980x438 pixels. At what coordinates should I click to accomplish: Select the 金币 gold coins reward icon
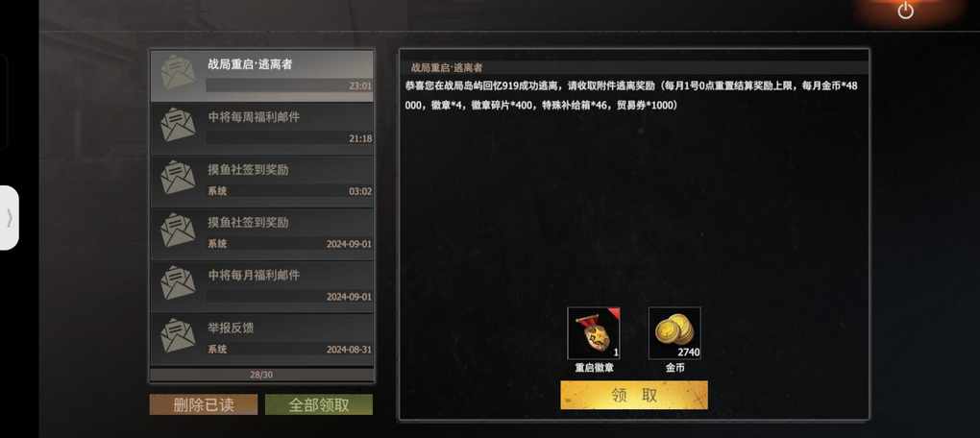pyautogui.click(x=674, y=333)
